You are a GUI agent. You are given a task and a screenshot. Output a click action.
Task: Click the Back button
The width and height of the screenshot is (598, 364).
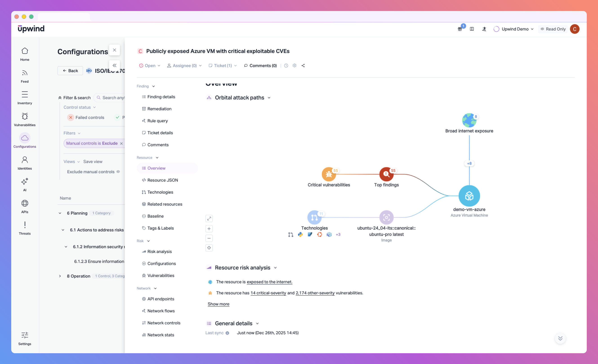70,71
